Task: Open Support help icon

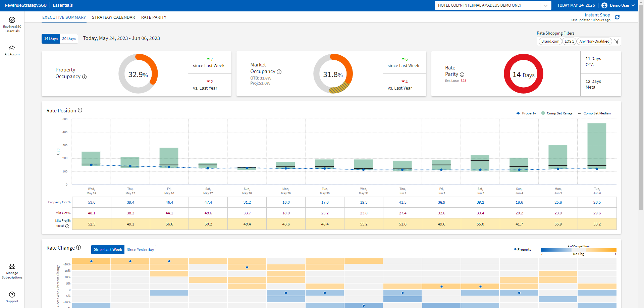Action: [12, 295]
